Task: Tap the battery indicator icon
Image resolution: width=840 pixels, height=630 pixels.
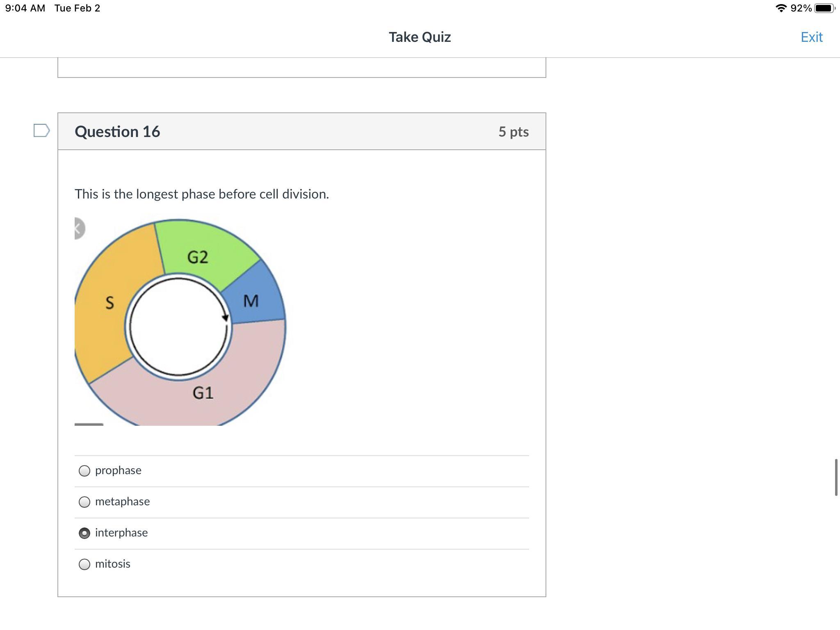Action: pyautogui.click(x=824, y=8)
